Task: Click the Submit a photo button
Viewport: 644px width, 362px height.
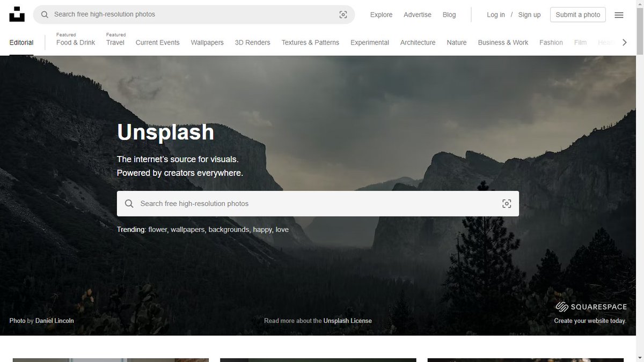Action: click(x=578, y=14)
